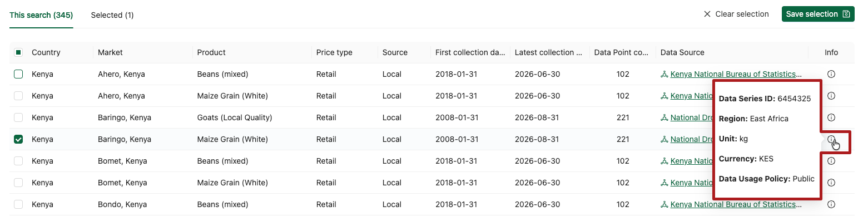The width and height of the screenshot is (868, 216).
Task: Click the First collection date column header
Action: [x=470, y=52]
